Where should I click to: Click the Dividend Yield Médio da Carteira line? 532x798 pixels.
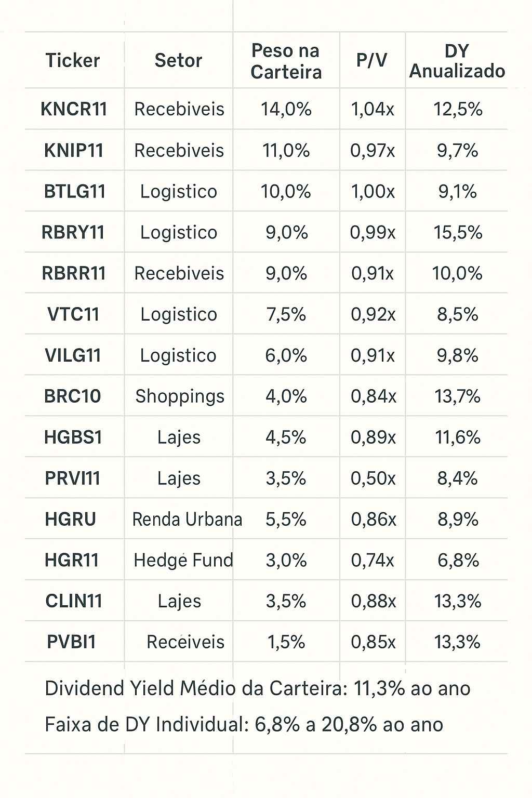point(258,689)
